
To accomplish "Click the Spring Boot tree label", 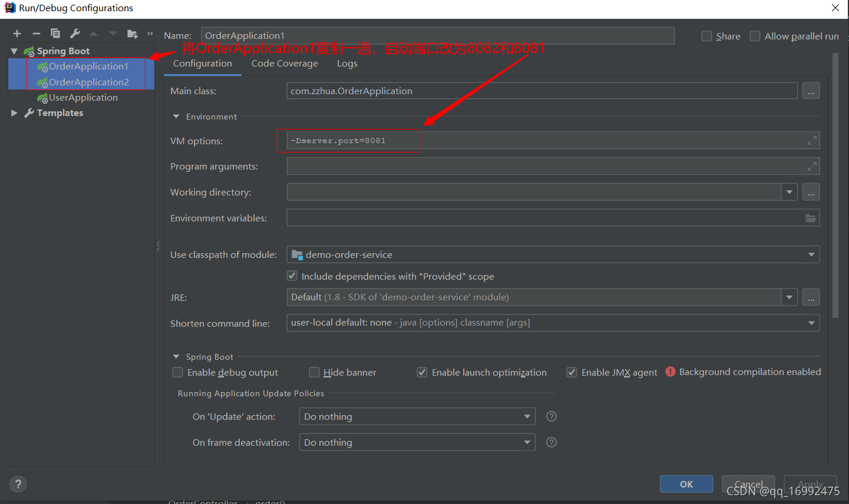I will 63,51.
